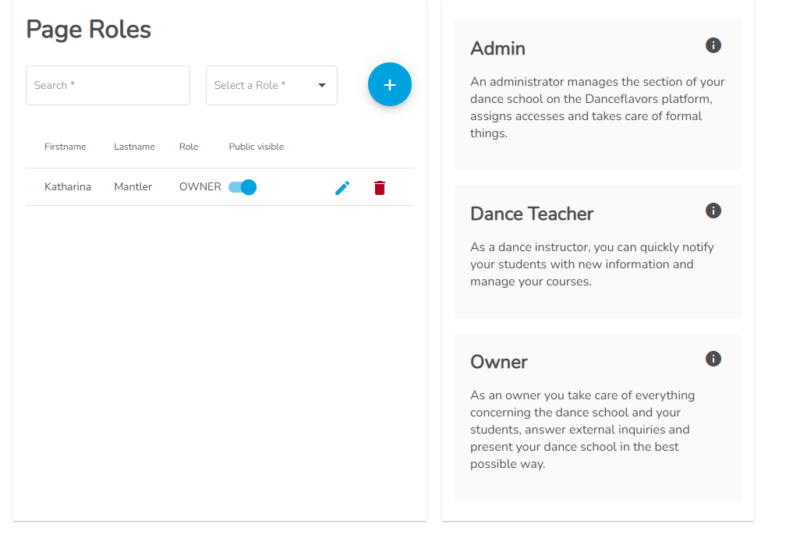Select the Owner card heading
This screenshot has width=800, height=549.
[499, 362]
